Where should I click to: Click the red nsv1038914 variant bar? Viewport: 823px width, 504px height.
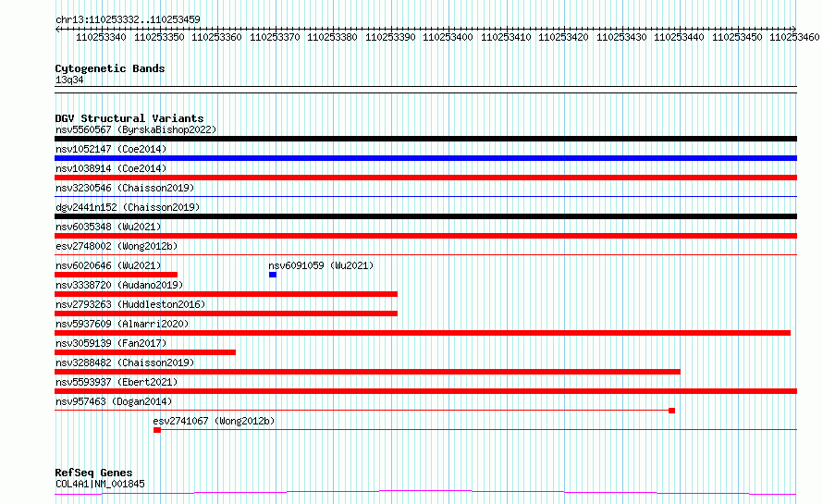(425, 178)
